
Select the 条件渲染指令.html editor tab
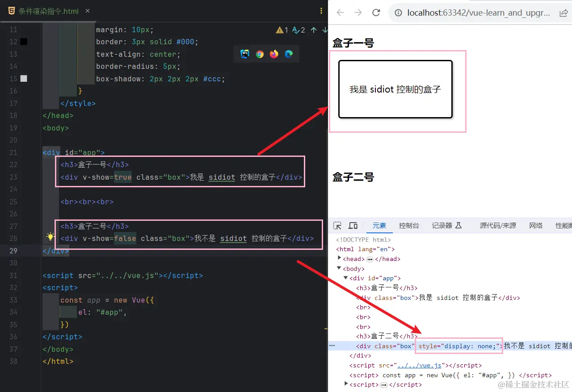[49, 11]
